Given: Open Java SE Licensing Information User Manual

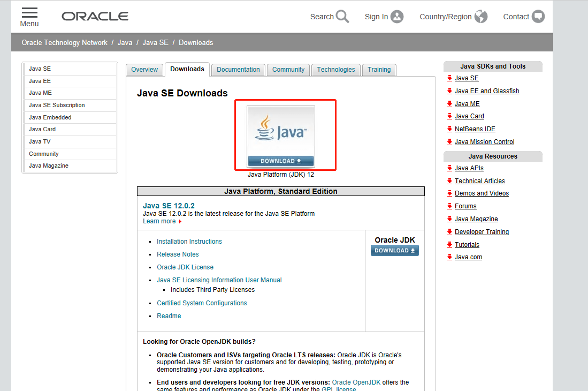Looking at the screenshot, I should click(x=219, y=280).
